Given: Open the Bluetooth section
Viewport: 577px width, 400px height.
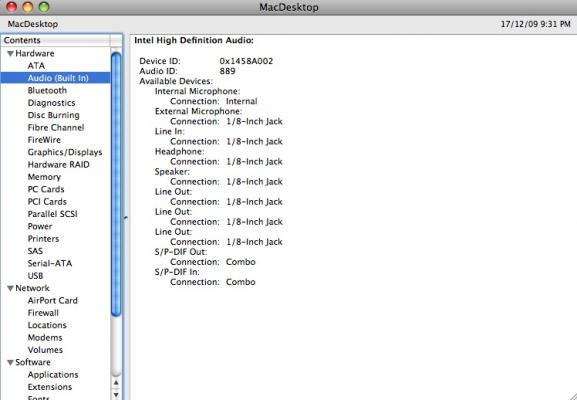Looking at the screenshot, I should (47, 90).
